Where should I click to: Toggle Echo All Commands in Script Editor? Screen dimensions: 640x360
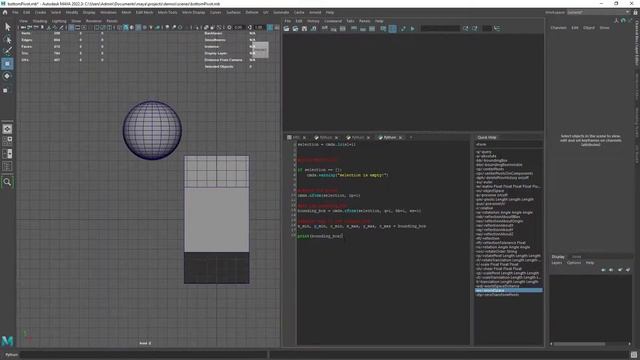[383, 29]
